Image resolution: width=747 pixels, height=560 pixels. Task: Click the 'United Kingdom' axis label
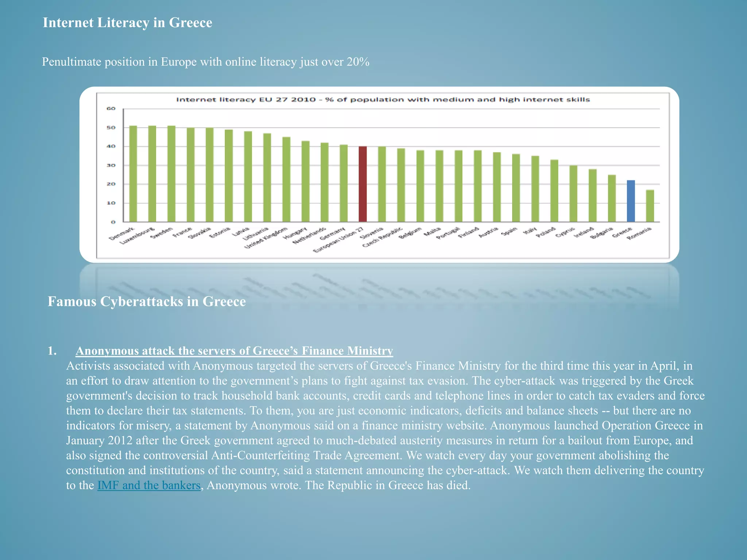pos(266,238)
